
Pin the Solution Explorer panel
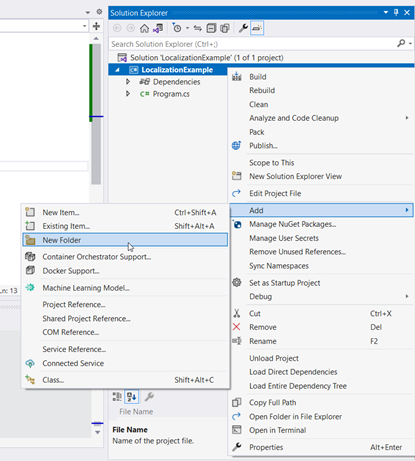[x=396, y=13]
